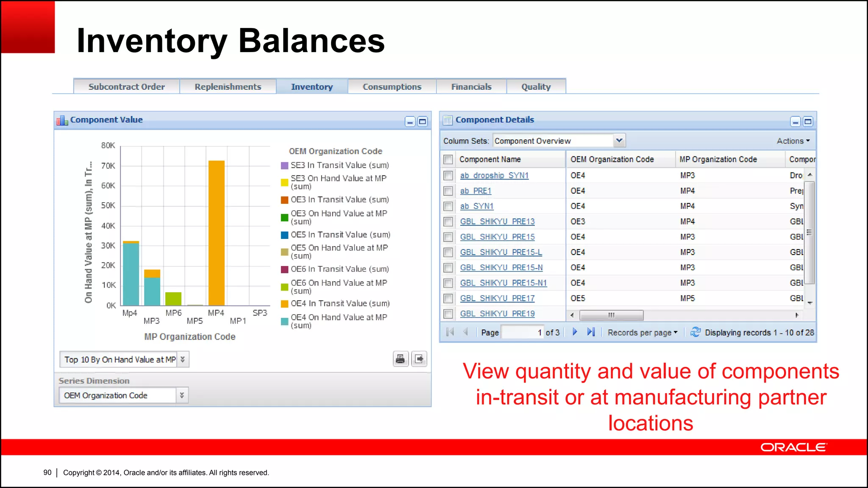Check the GBL_SHIKYU_PRE15 row checkbox
Viewport: 868px width, 488px height.
pyautogui.click(x=448, y=237)
